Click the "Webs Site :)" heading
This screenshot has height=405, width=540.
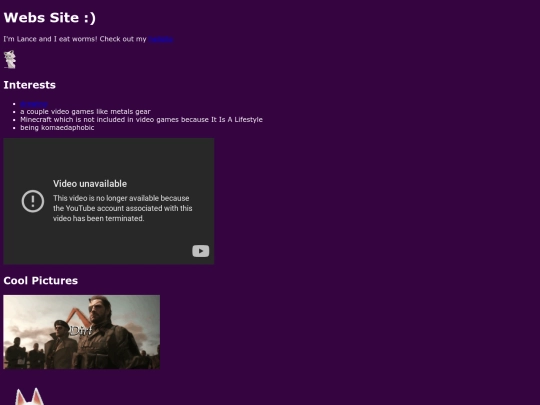[x=50, y=18]
